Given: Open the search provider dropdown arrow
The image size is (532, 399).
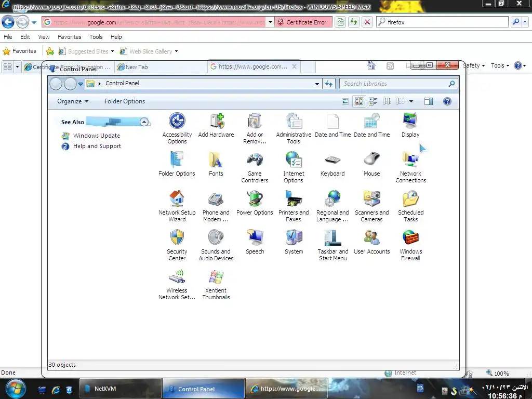Looking at the screenshot, I should click(x=525, y=22).
